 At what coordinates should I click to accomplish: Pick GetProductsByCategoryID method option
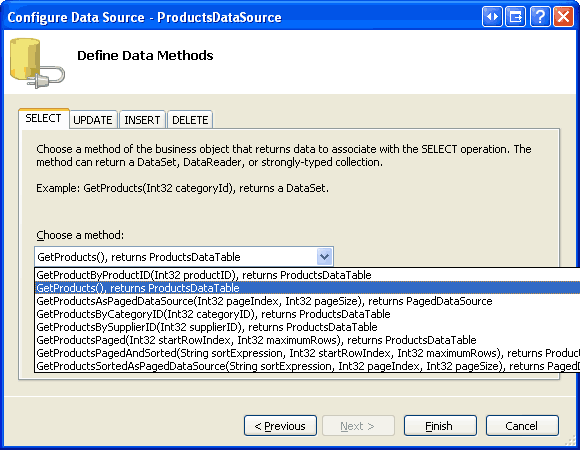click(308, 314)
